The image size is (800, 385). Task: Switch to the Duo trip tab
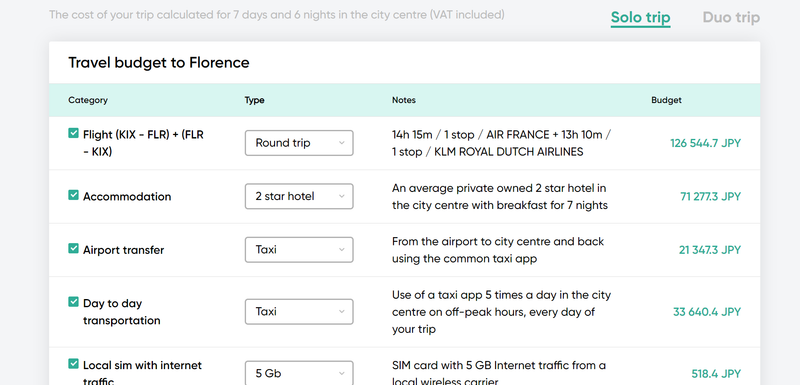coord(731,17)
